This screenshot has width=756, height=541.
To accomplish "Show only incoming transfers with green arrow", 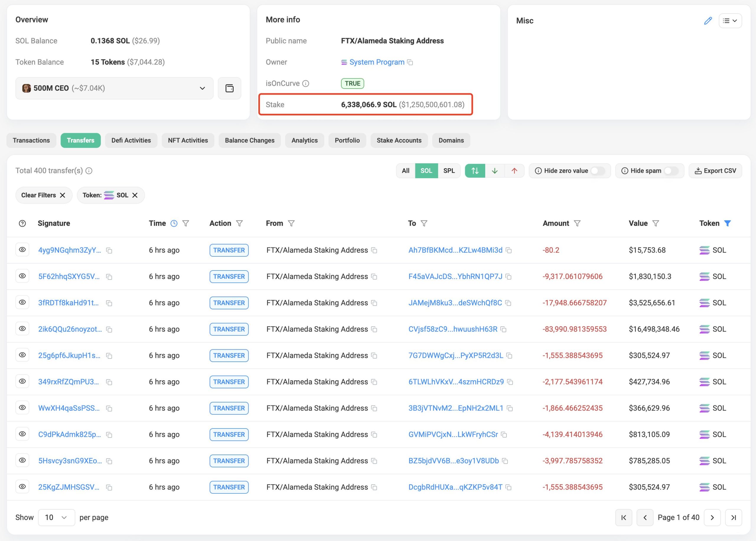I will [495, 171].
